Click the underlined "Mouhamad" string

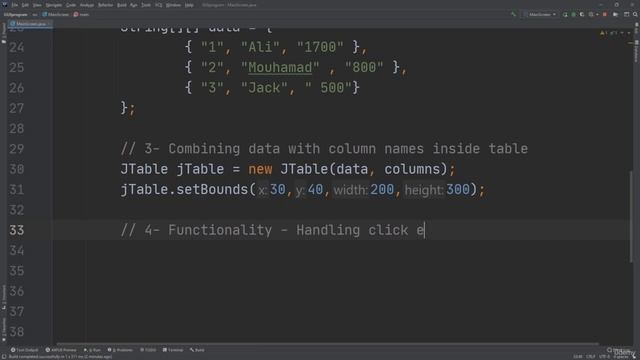(x=280, y=67)
